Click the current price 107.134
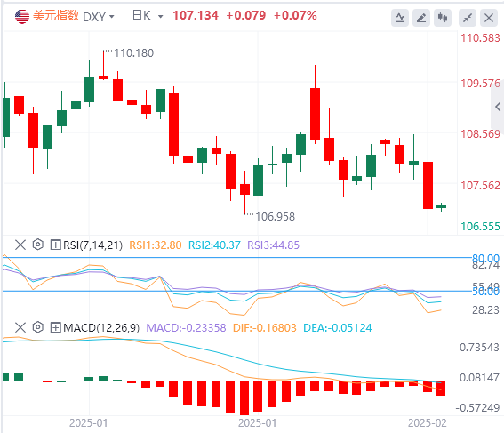This screenshot has height=433, width=504. (196, 15)
